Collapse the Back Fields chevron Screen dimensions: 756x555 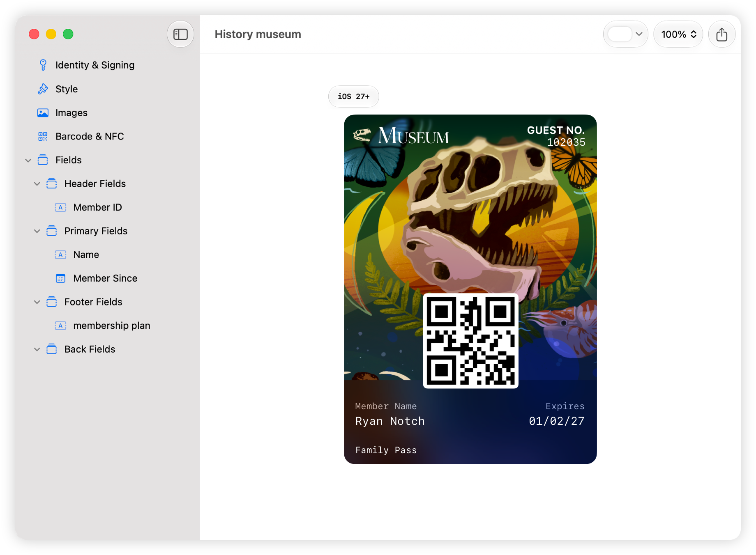point(37,349)
